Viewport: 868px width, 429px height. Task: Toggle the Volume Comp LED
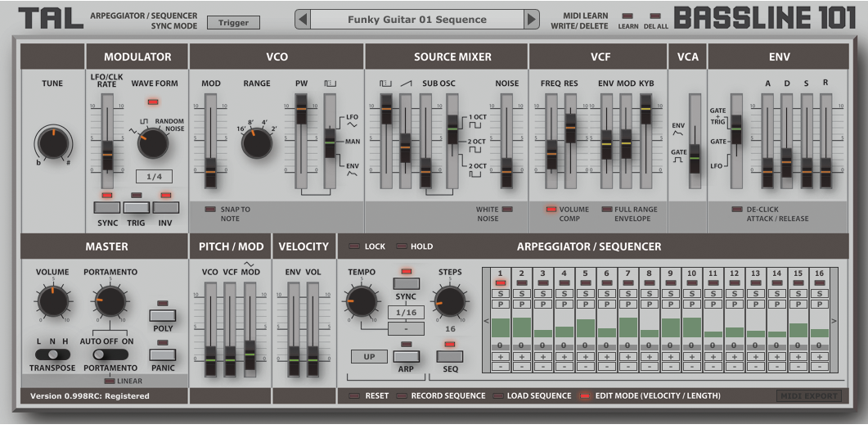pos(551,210)
